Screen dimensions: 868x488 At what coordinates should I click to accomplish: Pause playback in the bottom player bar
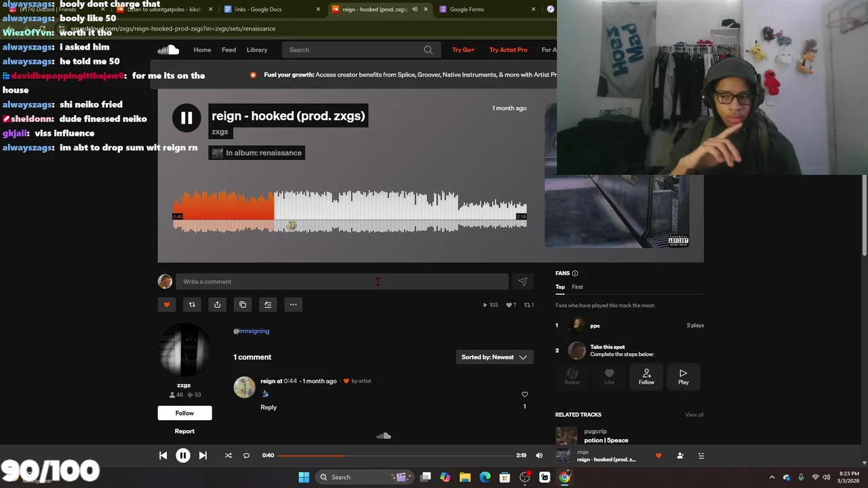pyautogui.click(x=183, y=455)
